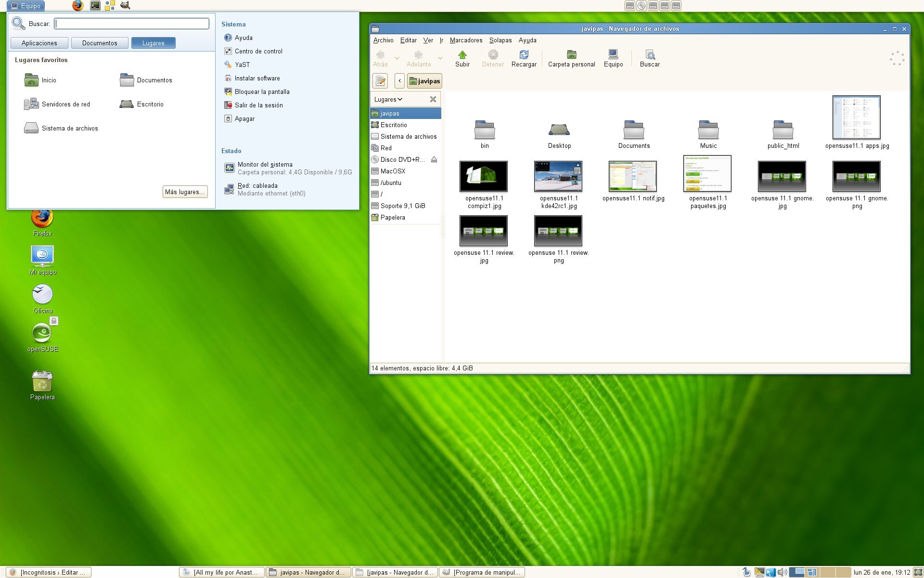Viewport: 924px width, 578px height.
Task: Eject the Disco DVD+R drive
Action: [x=434, y=159]
